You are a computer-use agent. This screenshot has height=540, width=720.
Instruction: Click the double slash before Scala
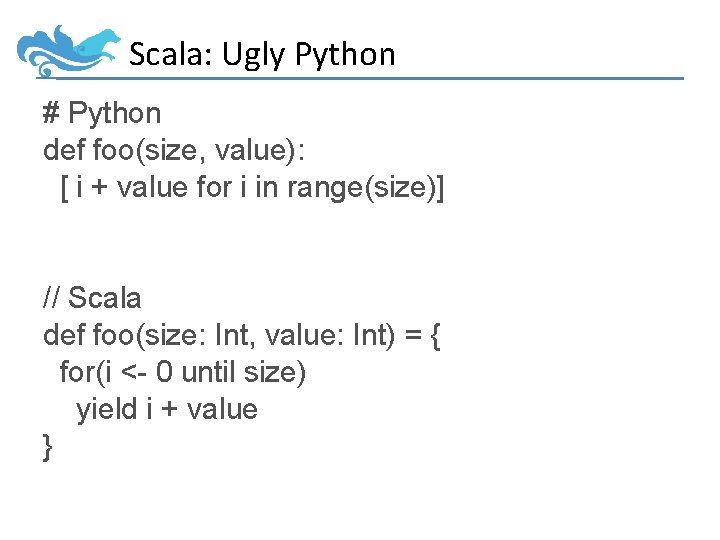(x=52, y=298)
